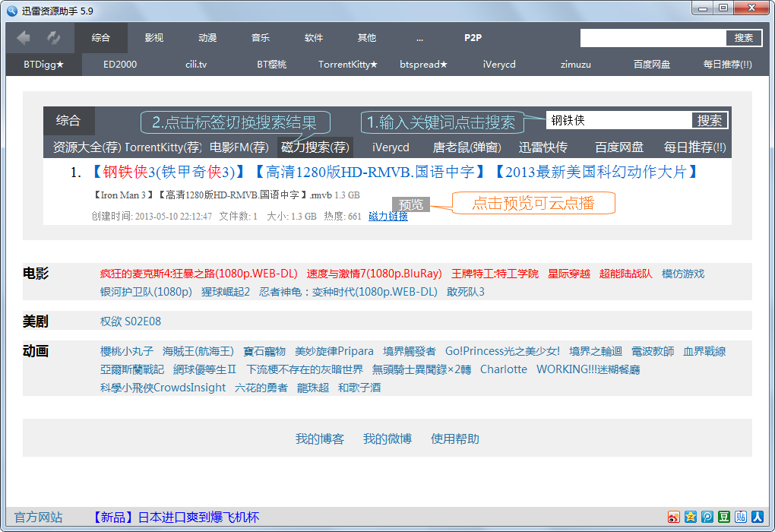Click the top 搜索 button

coord(743,38)
